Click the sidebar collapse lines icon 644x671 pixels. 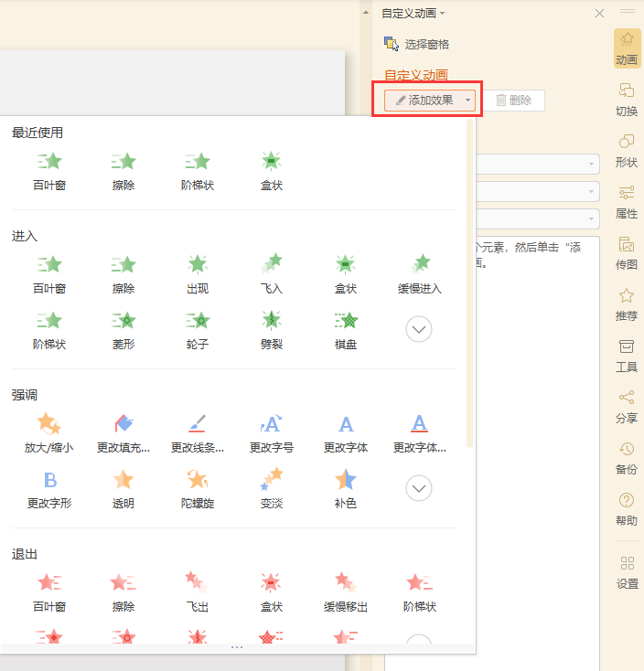pos(628,11)
